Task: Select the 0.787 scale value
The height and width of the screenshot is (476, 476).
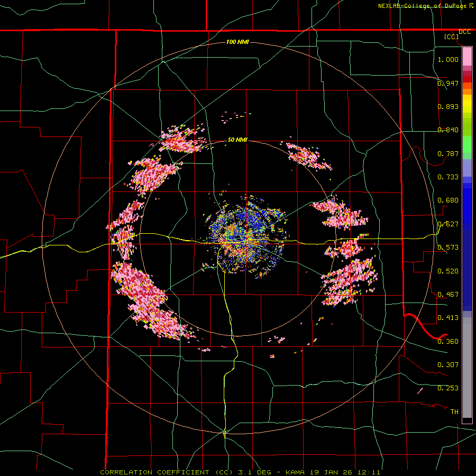Action: pos(448,153)
